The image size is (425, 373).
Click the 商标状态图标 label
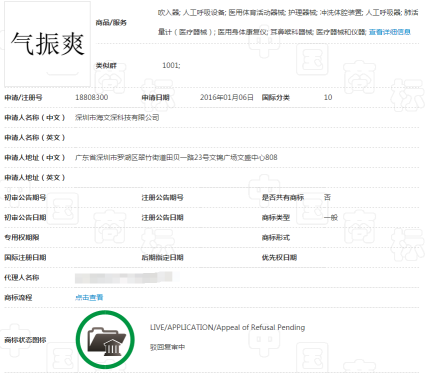click(25, 340)
